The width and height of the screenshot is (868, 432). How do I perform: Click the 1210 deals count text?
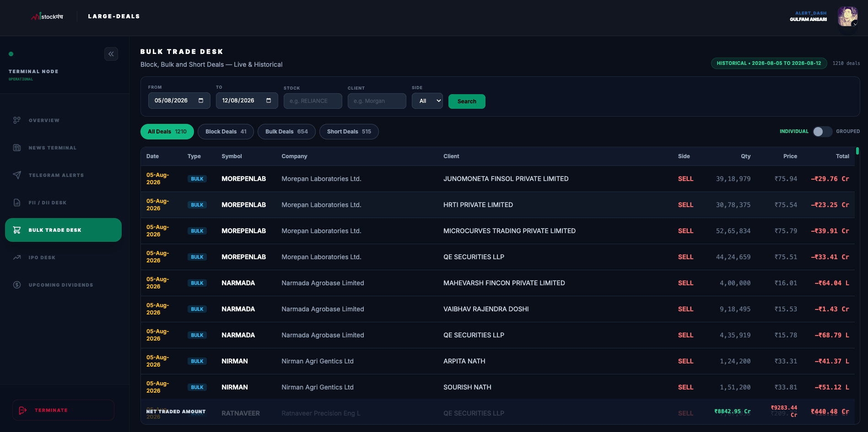[x=846, y=64]
